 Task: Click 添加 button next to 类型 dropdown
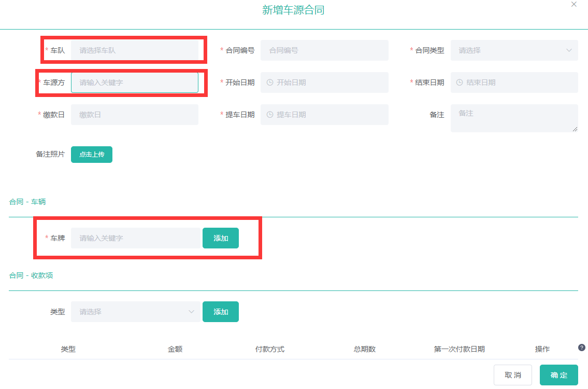pos(221,312)
